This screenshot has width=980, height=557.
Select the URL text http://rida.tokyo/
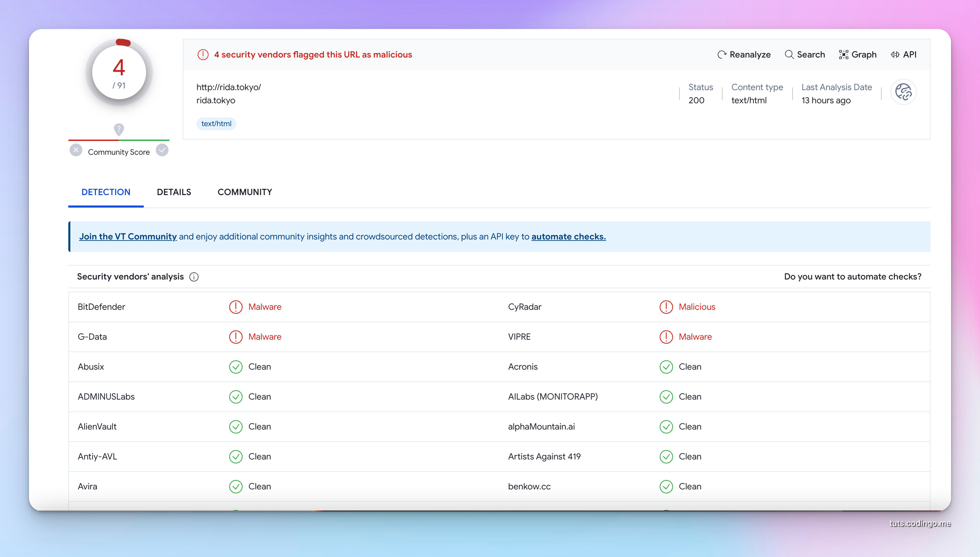229,87
